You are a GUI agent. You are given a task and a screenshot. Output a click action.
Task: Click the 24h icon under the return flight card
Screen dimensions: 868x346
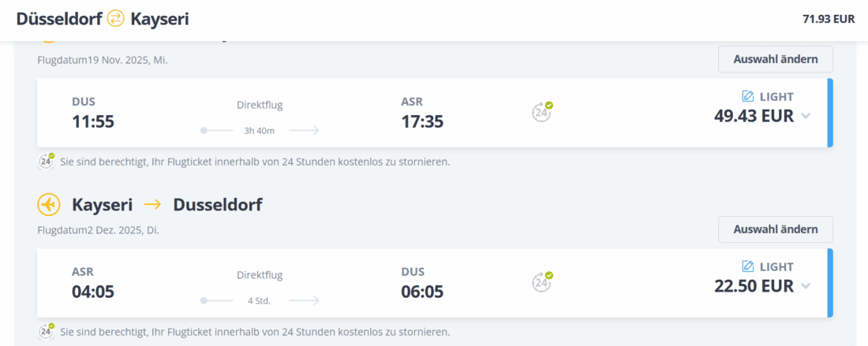[x=47, y=332]
